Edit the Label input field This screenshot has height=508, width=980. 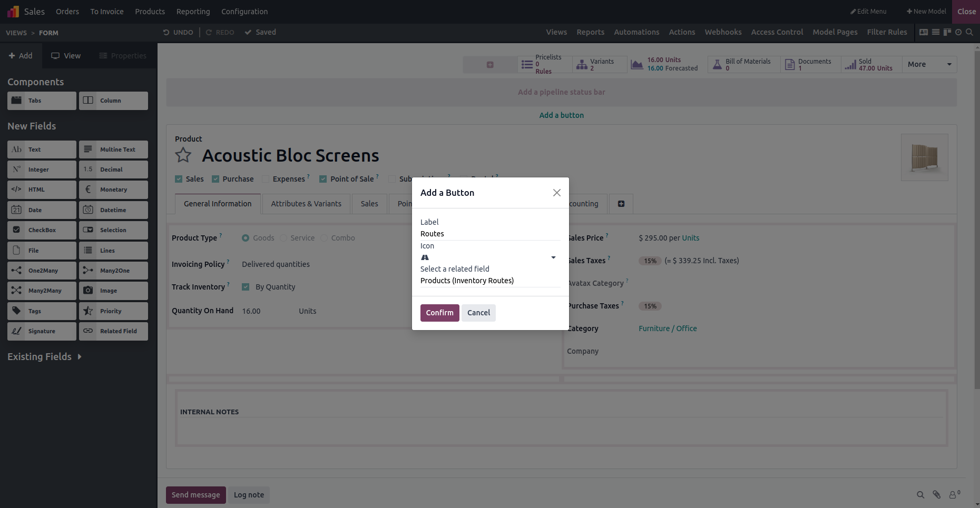click(489, 234)
